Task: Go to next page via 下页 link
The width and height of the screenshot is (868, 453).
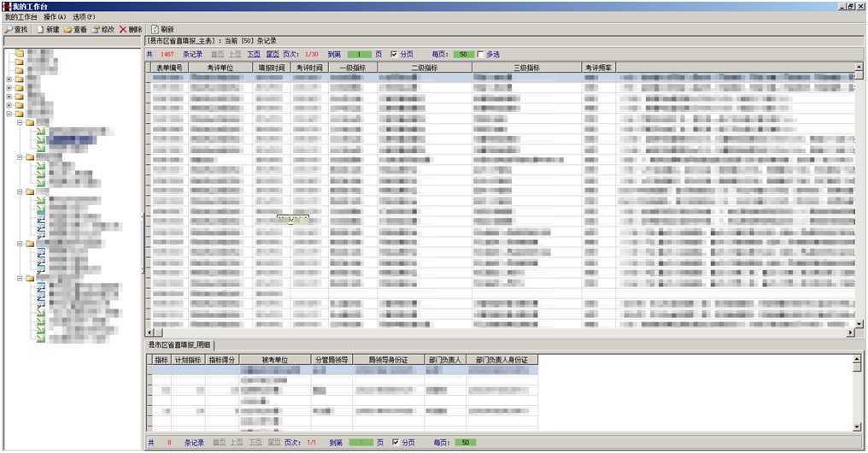Action: pyautogui.click(x=254, y=55)
